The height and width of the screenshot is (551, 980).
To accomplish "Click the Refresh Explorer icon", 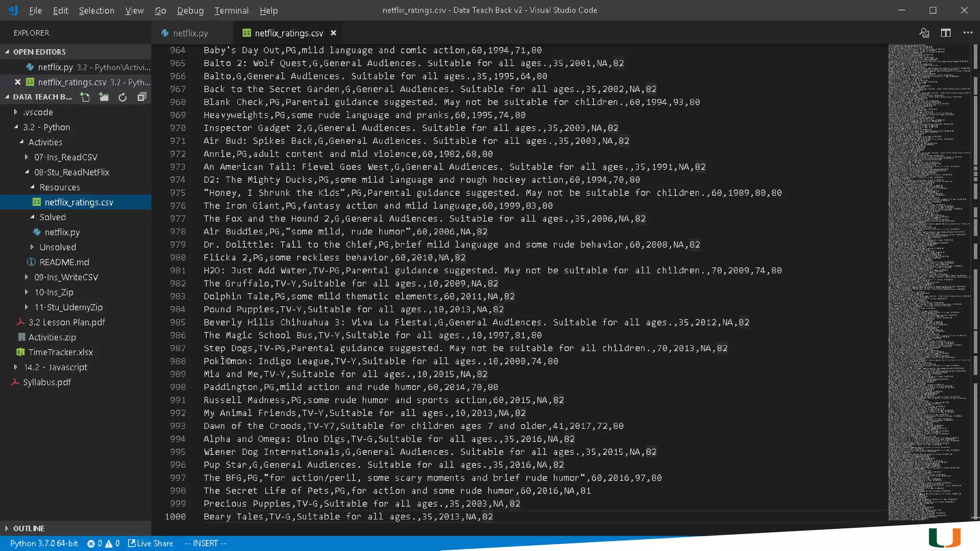I will (122, 97).
